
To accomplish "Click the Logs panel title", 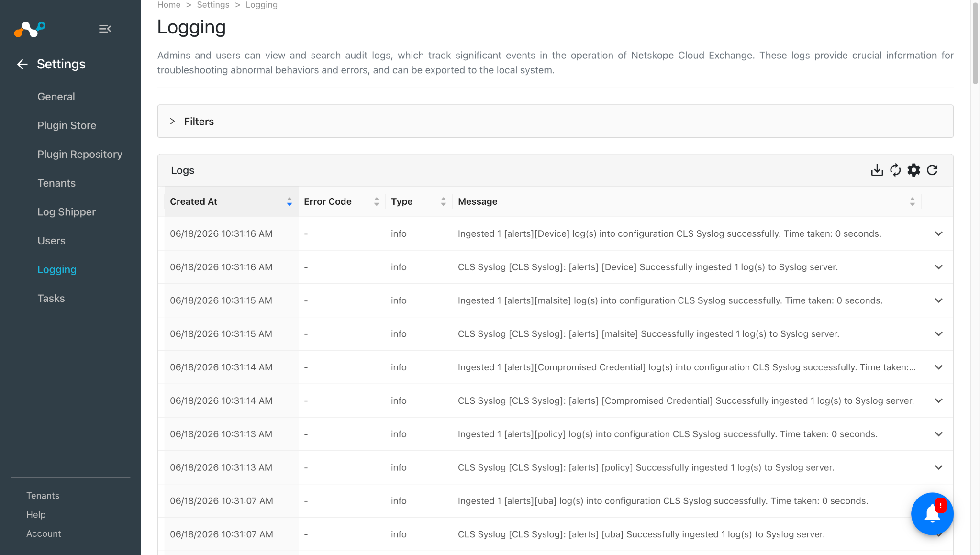I will click(182, 170).
